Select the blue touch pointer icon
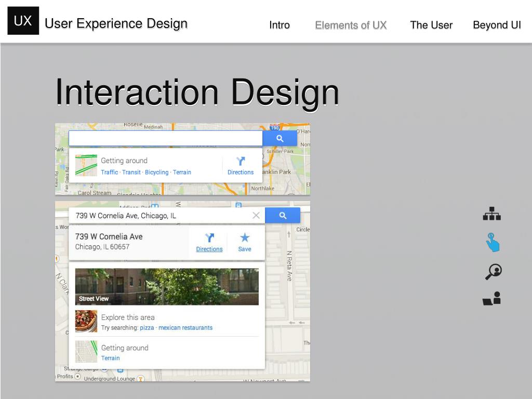Screen dimensions: 532x399 tap(493, 242)
